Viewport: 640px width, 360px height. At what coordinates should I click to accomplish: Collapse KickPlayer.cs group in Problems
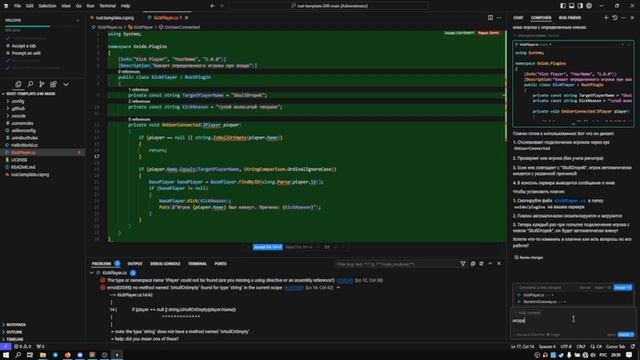pyautogui.click(x=92, y=273)
